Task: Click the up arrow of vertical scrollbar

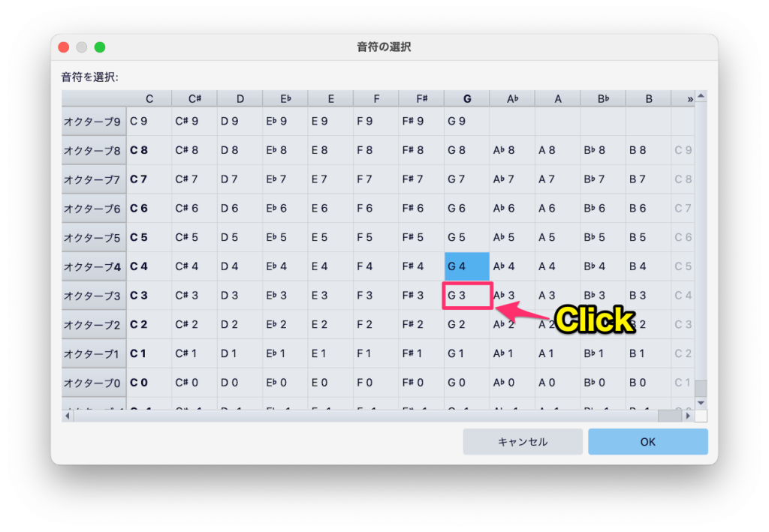Action: pyautogui.click(x=701, y=96)
